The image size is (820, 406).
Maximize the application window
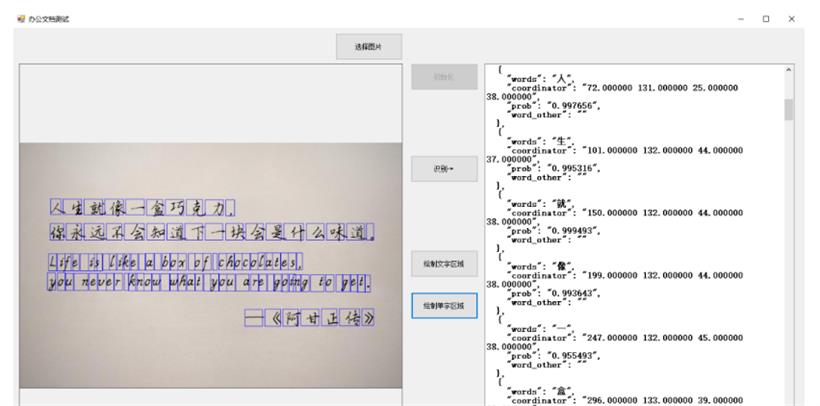tap(766, 19)
